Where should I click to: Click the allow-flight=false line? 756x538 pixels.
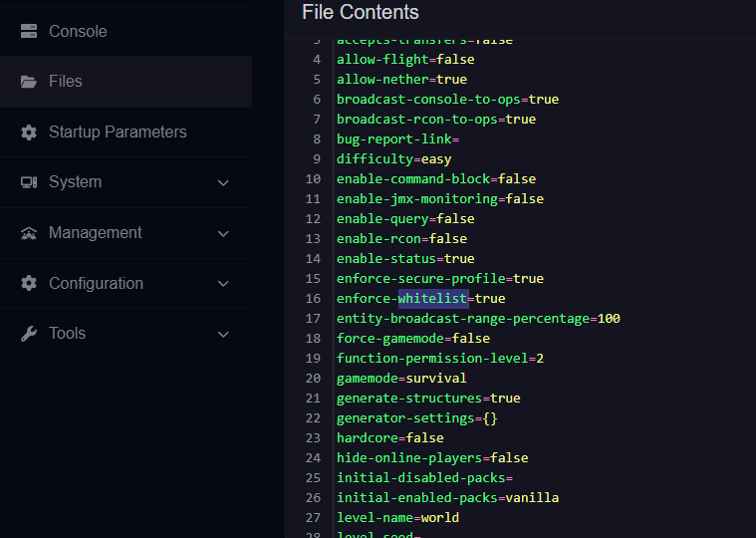point(405,60)
